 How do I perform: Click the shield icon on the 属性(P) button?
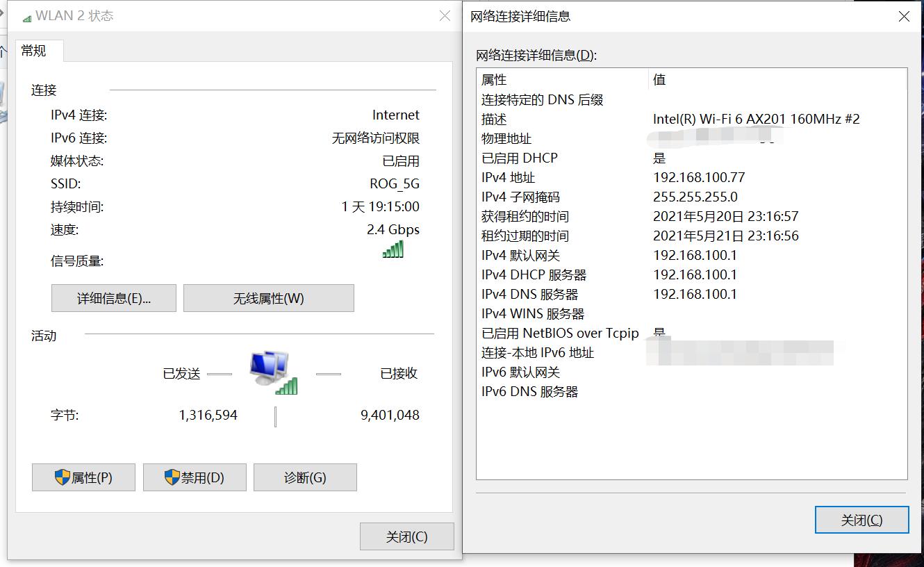click(61, 477)
